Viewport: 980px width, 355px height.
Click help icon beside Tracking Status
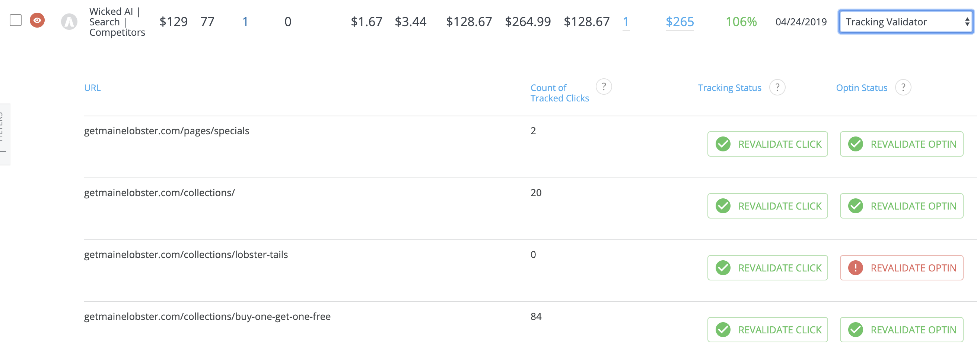[777, 88]
